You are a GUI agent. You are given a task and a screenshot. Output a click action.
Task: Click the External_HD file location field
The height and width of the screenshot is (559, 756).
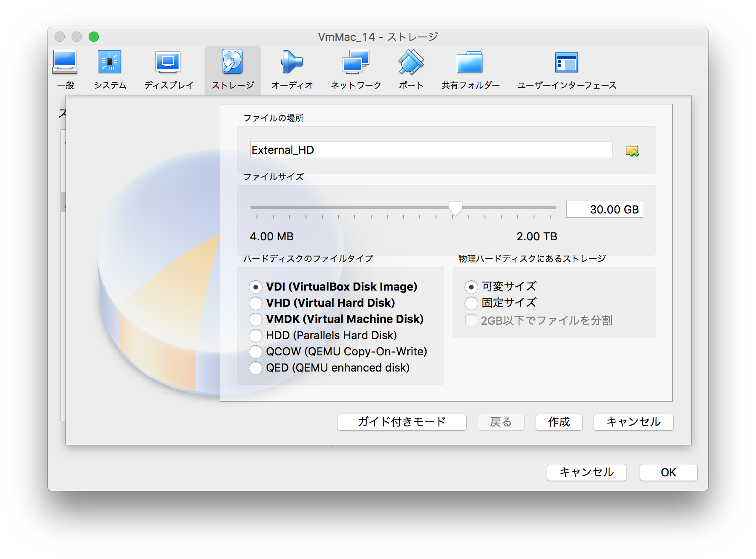pyautogui.click(x=430, y=150)
